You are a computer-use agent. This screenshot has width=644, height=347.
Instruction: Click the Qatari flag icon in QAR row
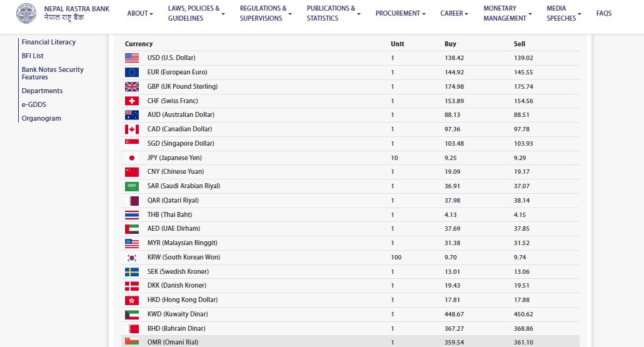pos(132,201)
